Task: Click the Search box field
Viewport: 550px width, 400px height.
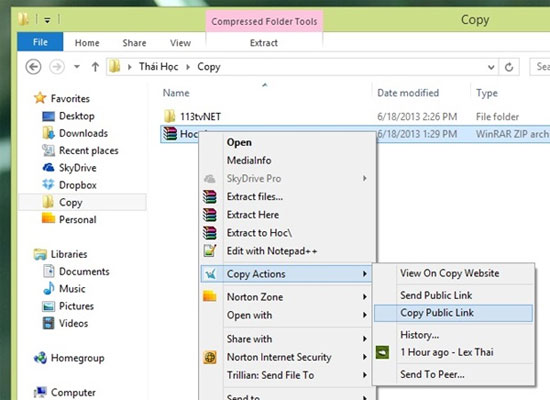Action: 540,67
